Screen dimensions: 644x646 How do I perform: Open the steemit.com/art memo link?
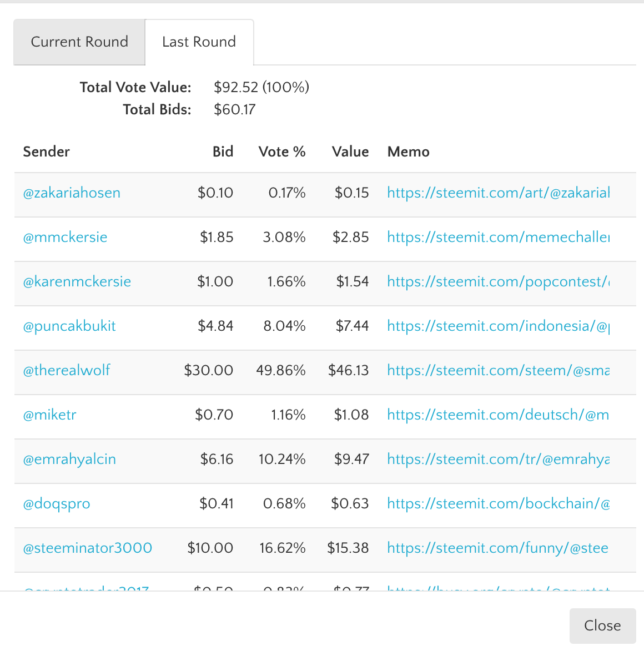pyautogui.click(x=498, y=193)
